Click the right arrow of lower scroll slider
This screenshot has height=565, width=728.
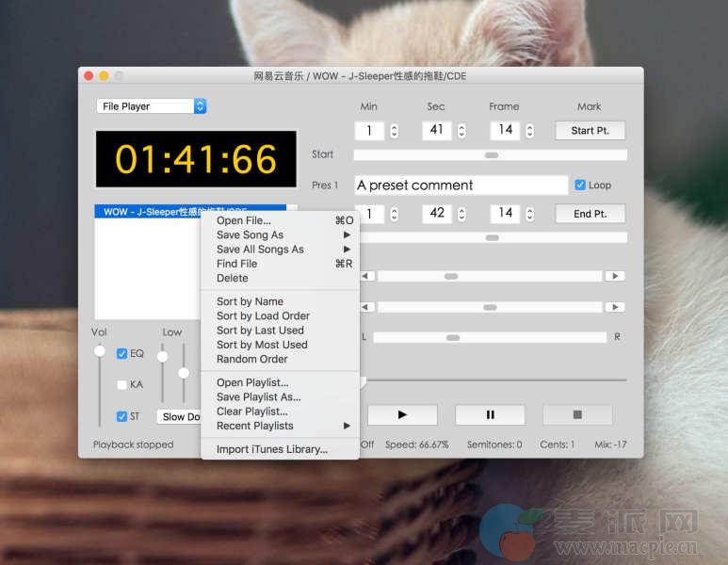(x=614, y=307)
